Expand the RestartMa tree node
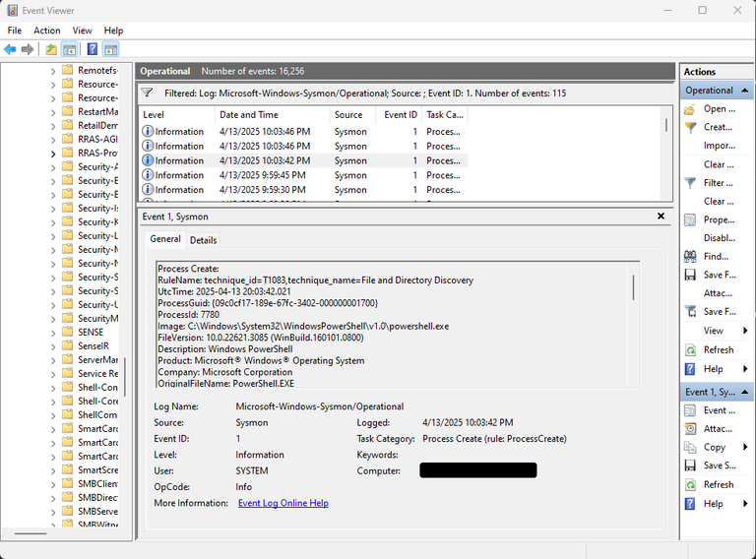 click(x=53, y=112)
